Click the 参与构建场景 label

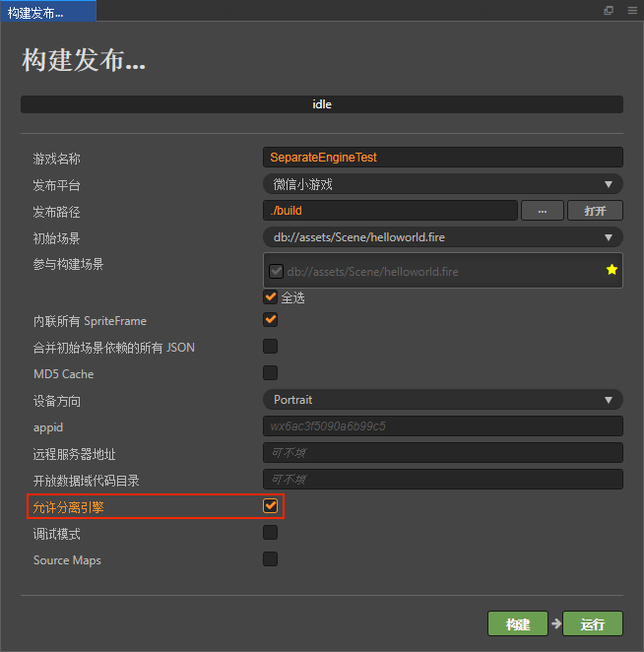(x=68, y=265)
